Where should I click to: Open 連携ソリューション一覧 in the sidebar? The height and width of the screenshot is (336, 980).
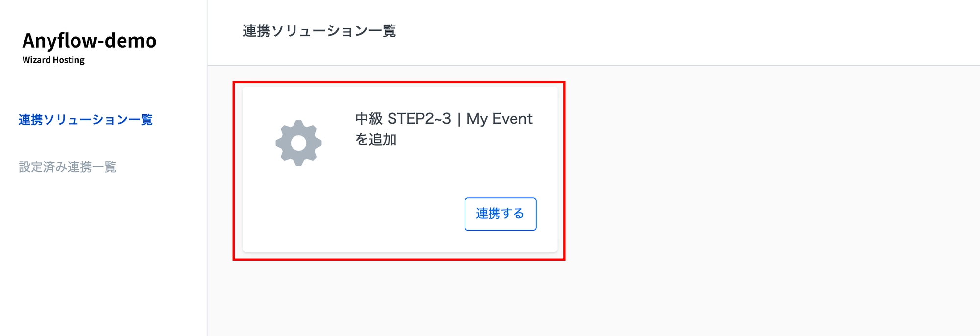85,120
